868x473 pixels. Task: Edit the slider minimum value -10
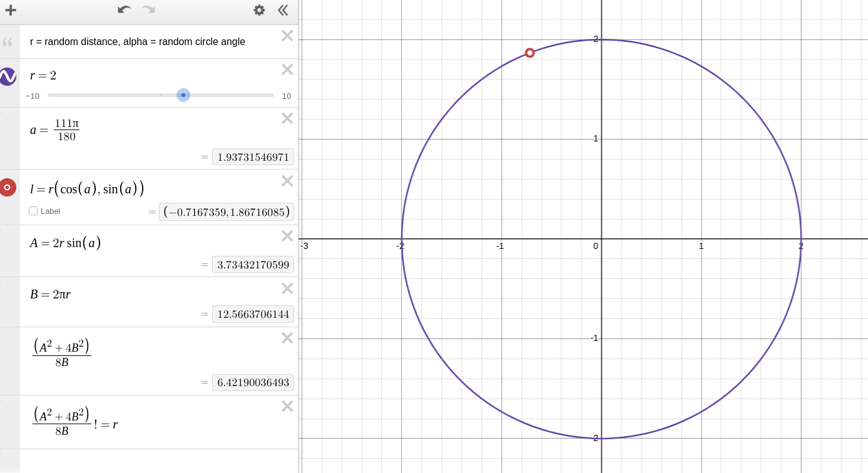click(33, 96)
